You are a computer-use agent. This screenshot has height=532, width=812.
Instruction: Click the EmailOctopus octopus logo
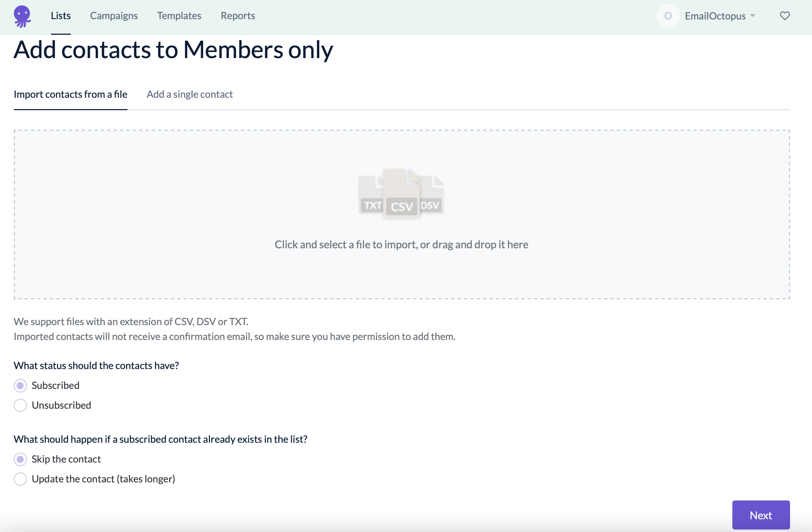[22, 16]
